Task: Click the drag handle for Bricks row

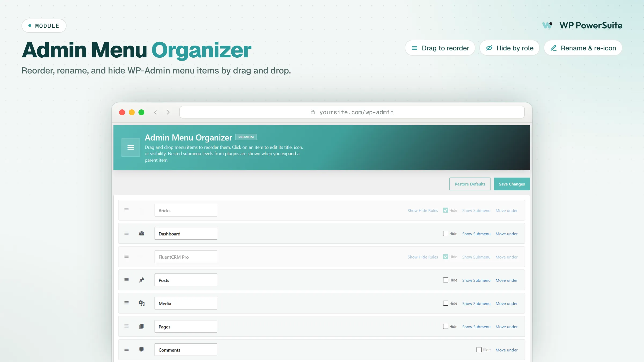Action: point(126,210)
